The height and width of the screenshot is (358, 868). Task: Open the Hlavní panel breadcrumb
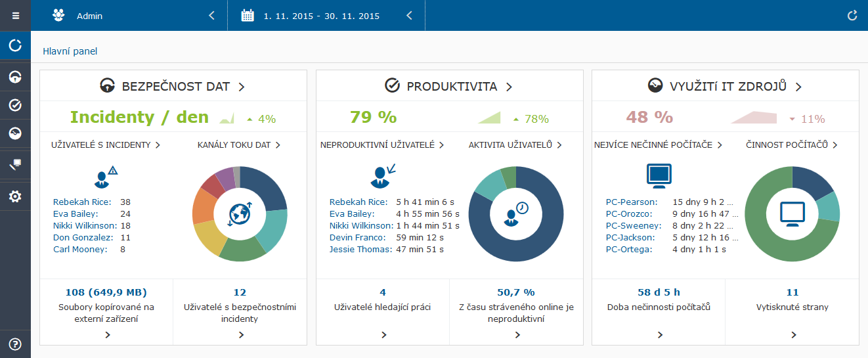click(x=70, y=51)
